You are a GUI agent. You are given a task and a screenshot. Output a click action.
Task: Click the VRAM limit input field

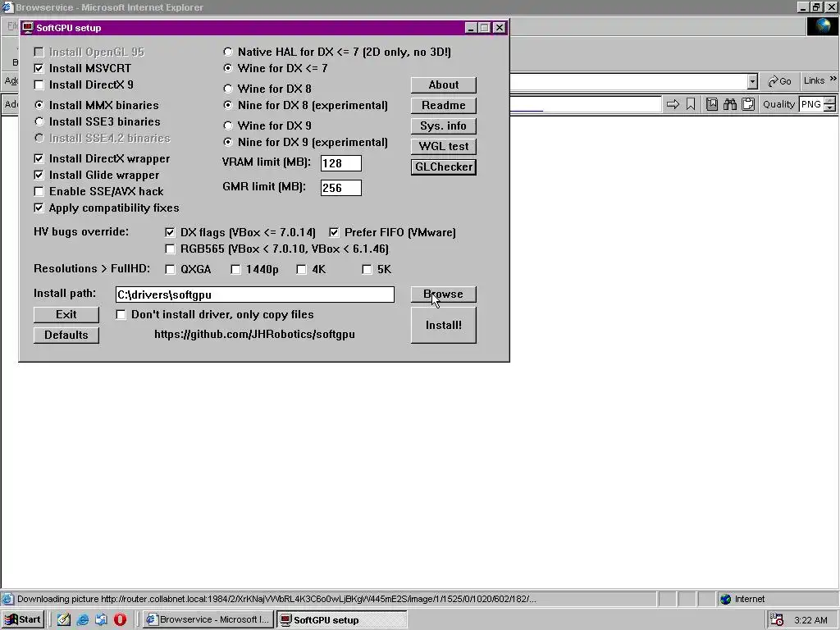click(340, 163)
